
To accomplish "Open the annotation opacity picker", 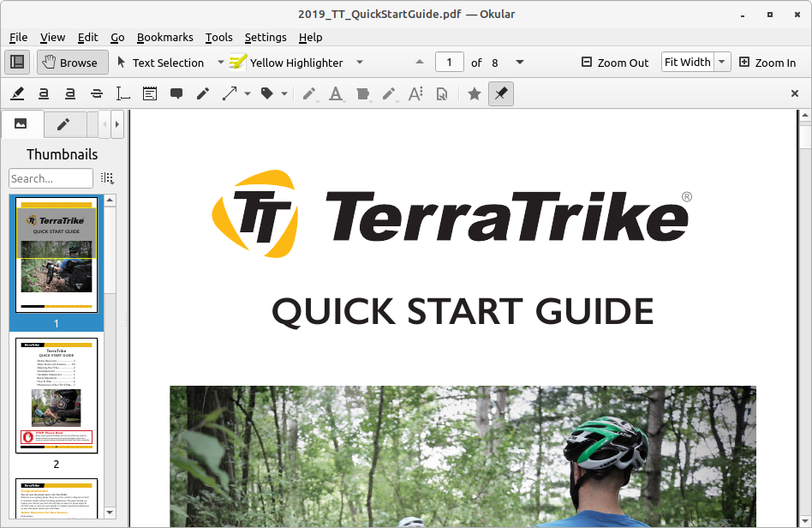I will pyautogui.click(x=389, y=93).
